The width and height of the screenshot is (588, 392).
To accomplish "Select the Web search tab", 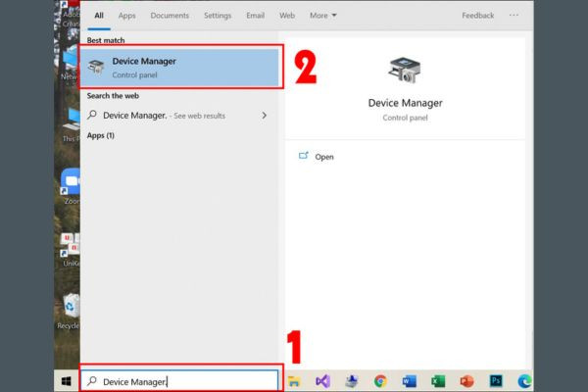I will click(x=287, y=16).
